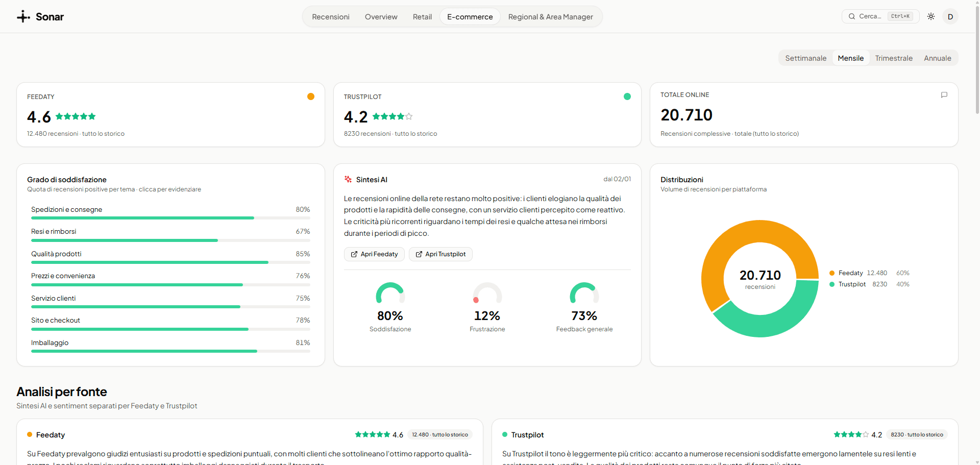The width and height of the screenshot is (980, 465).
Task: Open the user avatar D menu
Action: (950, 16)
